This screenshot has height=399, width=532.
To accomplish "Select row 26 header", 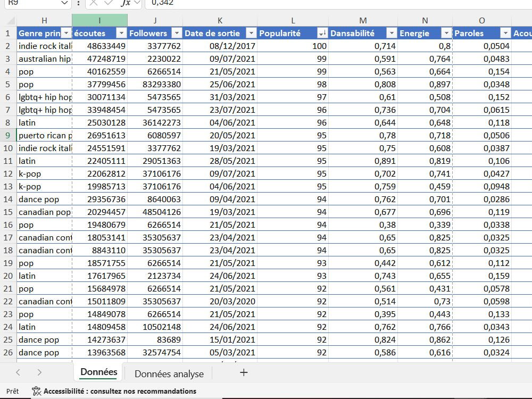I will coord(8,353).
